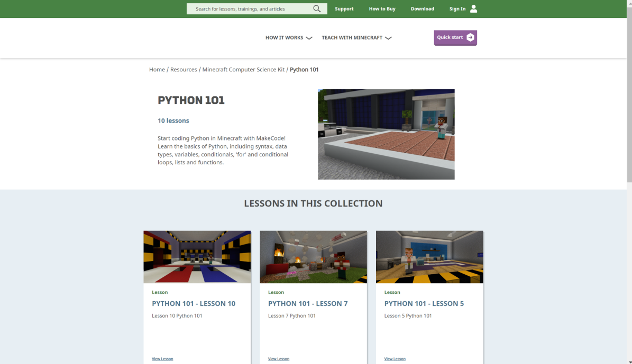Click the arrow icon inside Quick start button
Viewport: 632px width, 364px height.
click(x=470, y=37)
